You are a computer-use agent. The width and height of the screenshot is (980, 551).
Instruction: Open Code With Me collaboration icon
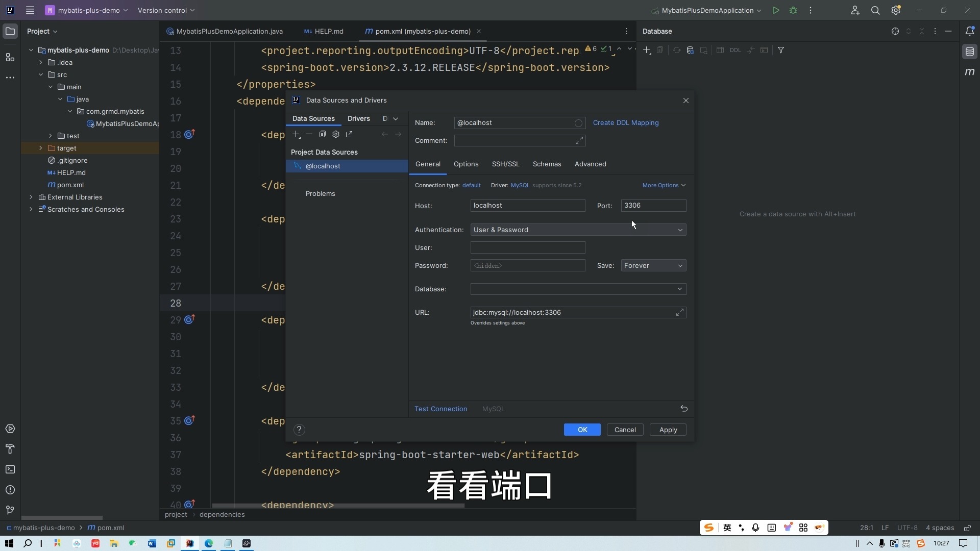click(855, 10)
